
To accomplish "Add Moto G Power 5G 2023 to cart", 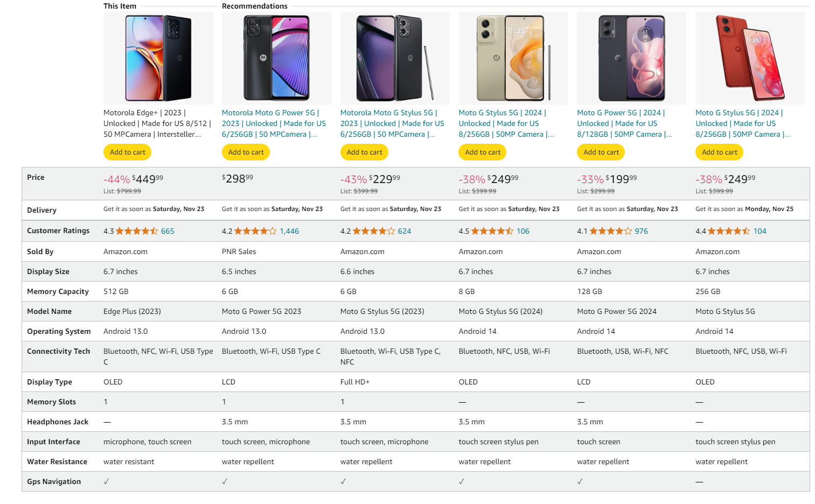I will click(x=246, y=152).
